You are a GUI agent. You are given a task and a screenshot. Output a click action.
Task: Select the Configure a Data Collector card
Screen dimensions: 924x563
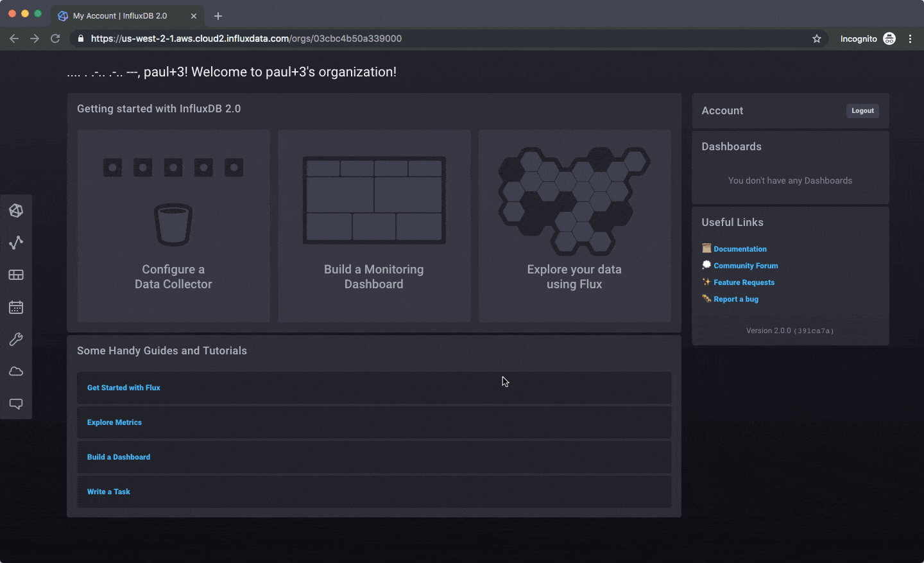click(x=173, y=226)
